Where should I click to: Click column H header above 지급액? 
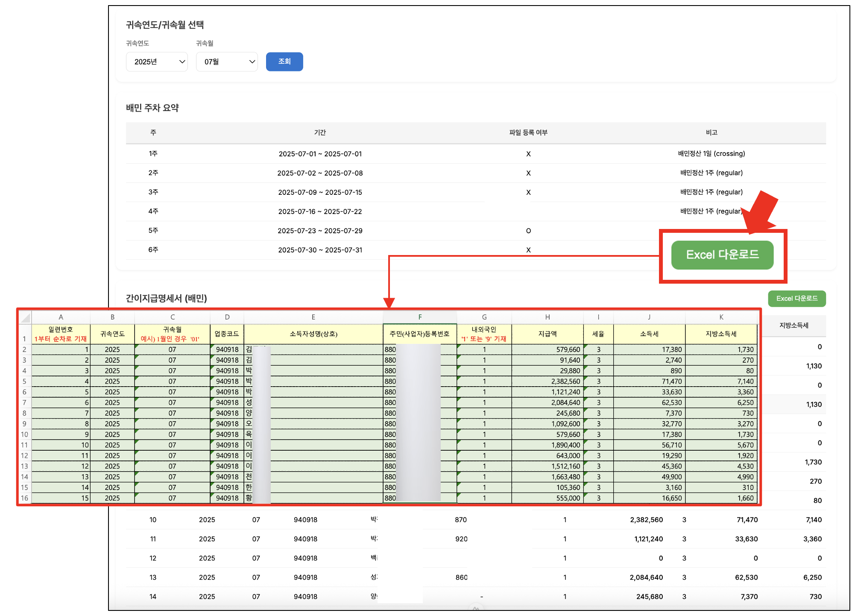coord(547,317)
